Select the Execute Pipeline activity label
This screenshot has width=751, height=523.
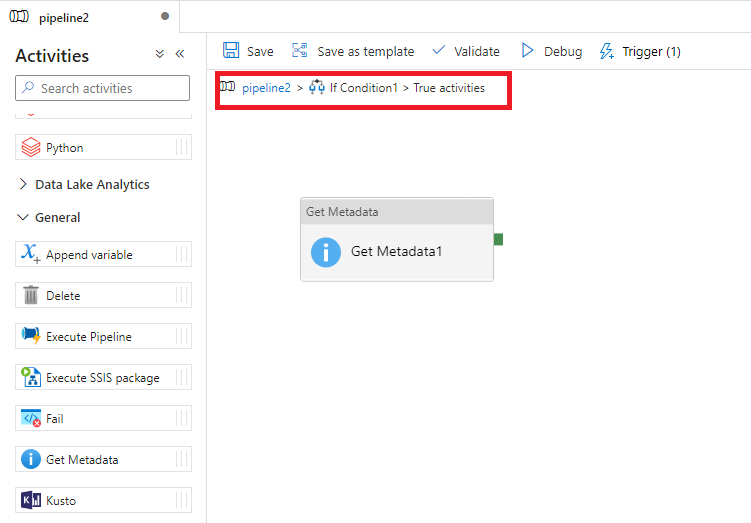click(x=89, y=337)
